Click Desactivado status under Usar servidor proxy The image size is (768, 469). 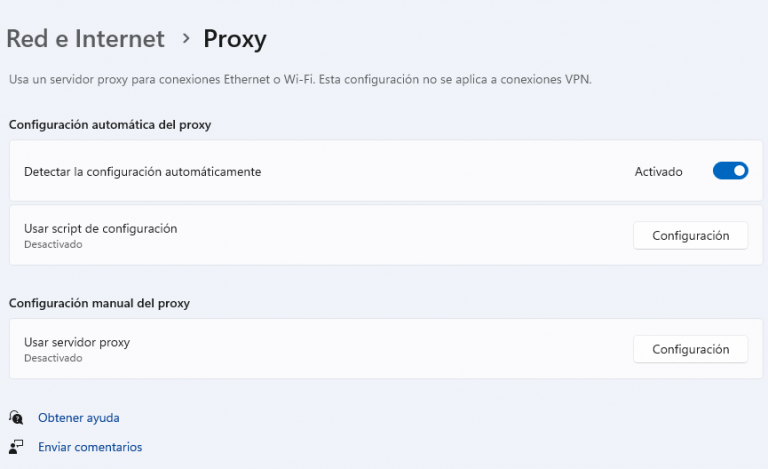[x=53, y=358]
